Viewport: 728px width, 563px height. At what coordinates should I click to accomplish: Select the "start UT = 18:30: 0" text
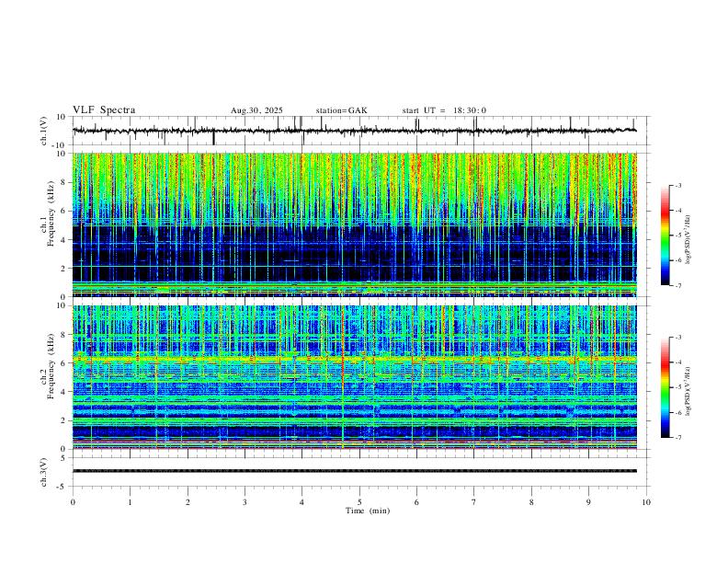444,110
